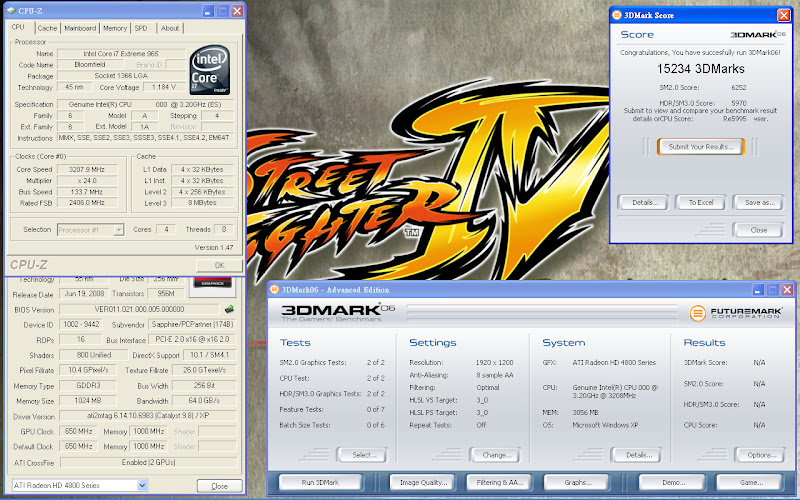
Task: Click Change button under Settings
Action: (x=496, y=455)
